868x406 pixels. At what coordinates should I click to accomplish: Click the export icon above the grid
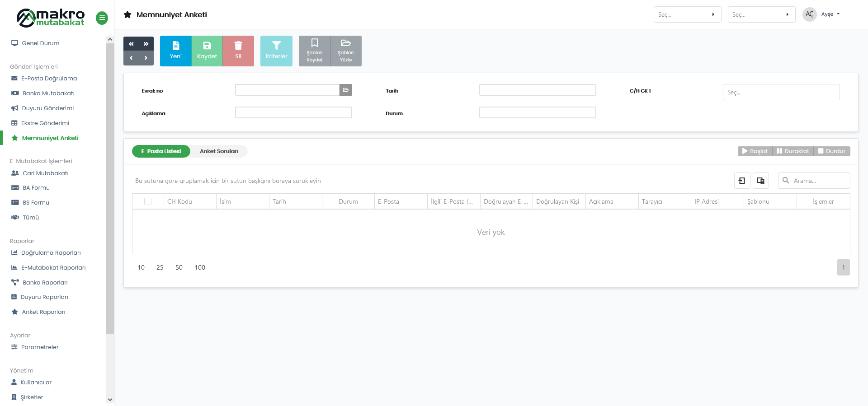click(x=742, y=181)
